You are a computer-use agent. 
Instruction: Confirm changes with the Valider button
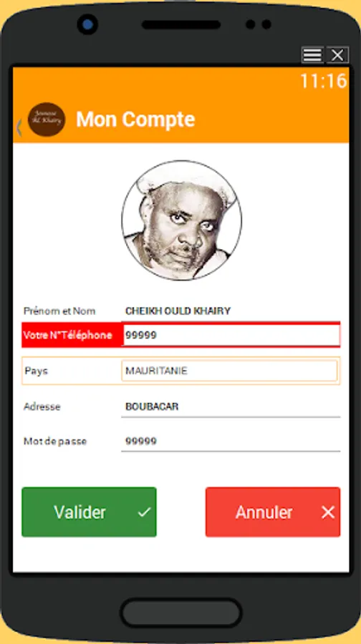(90, 512)
